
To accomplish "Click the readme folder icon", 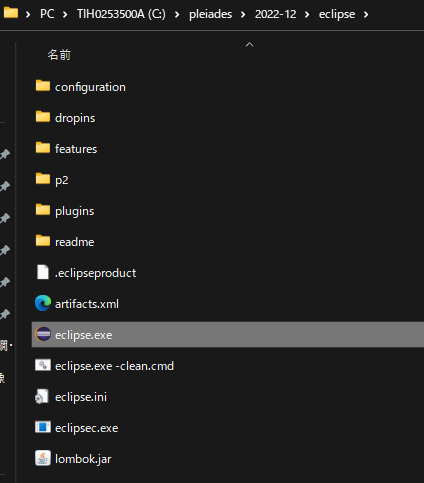I will point(43,241).
